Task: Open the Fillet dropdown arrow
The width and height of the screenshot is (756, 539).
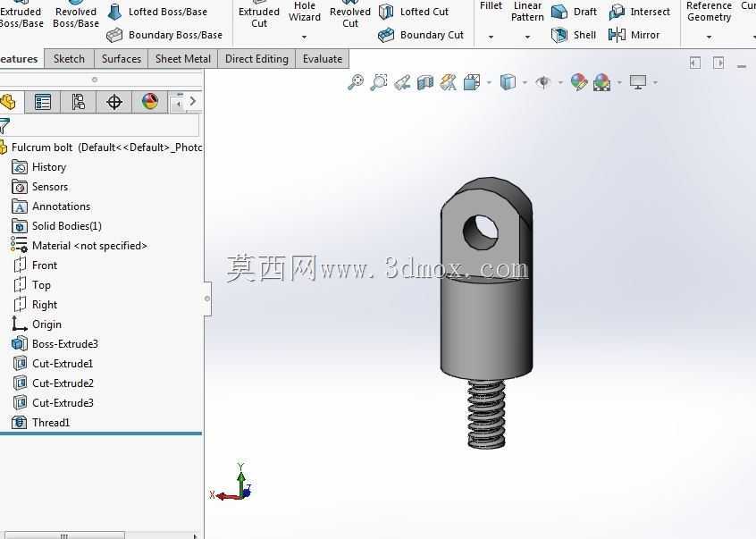Action: 491,37
